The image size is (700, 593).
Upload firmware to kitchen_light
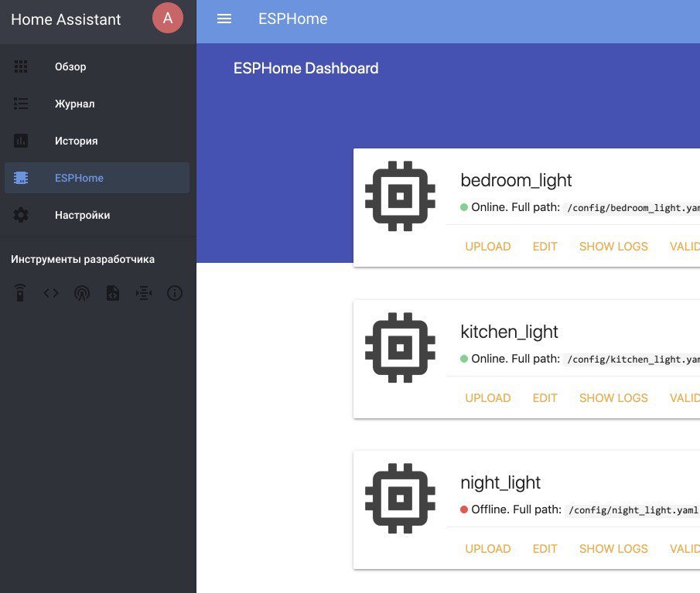click(488, 398)
